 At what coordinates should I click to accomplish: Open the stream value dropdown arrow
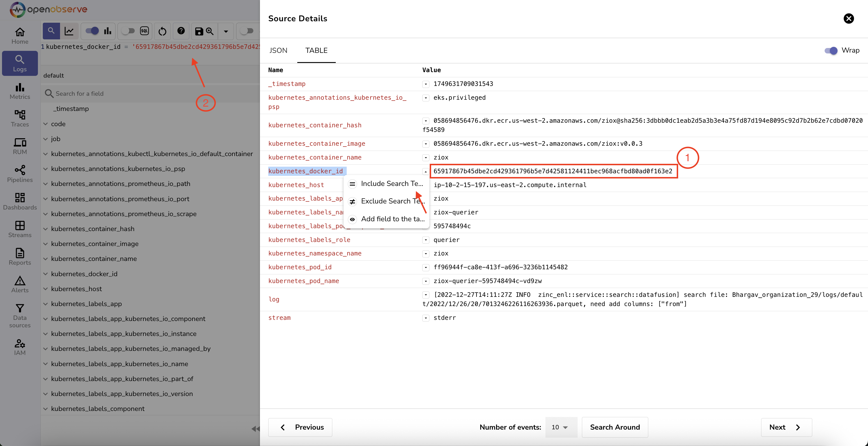426,318
